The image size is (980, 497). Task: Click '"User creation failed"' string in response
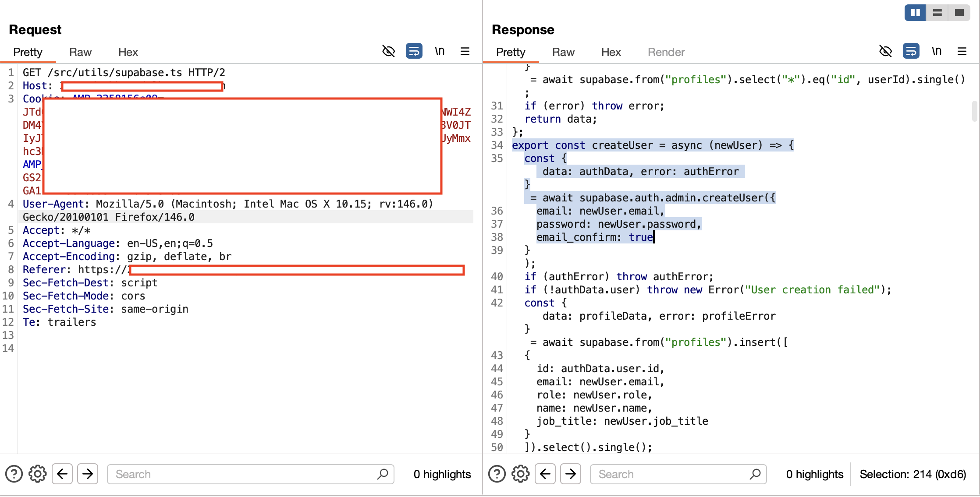(x=813, y=290)
